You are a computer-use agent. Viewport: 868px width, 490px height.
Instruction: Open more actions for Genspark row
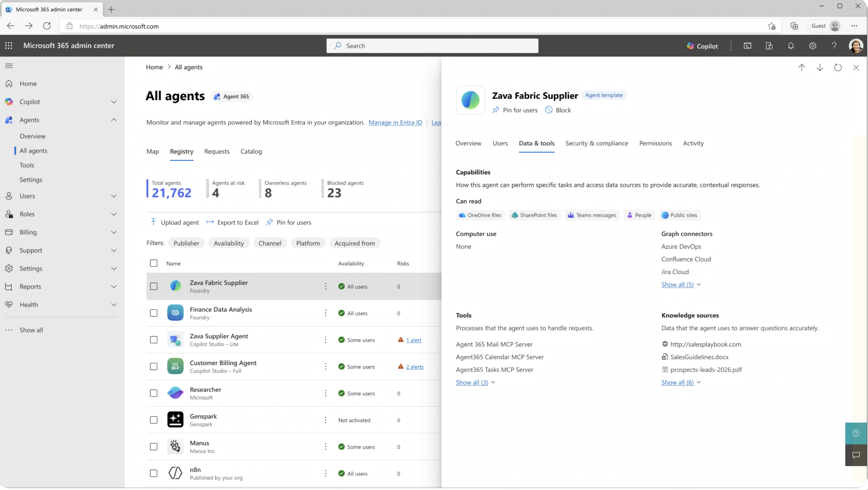(x=325, y=420)
